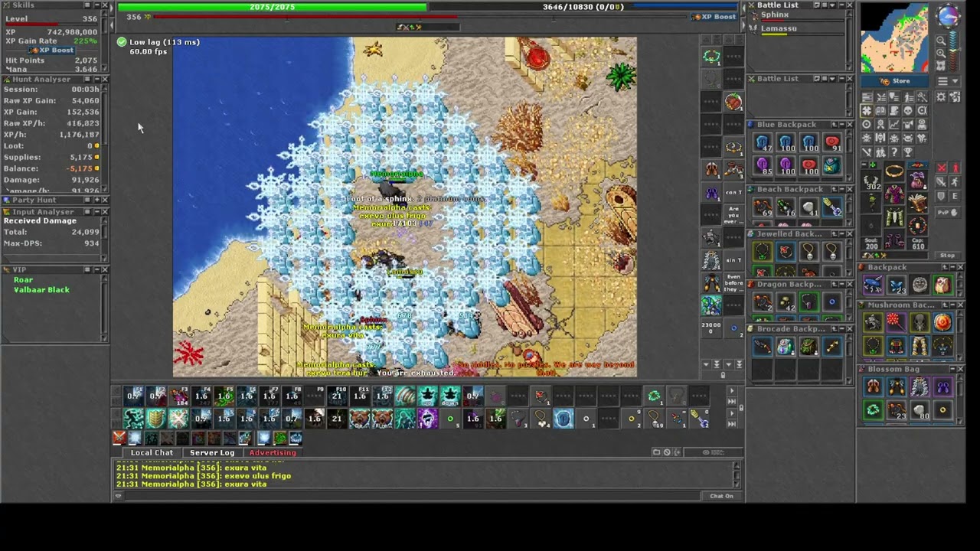Click Valbaar Black in VIP list
The width and height of the screenshot is (980, 551).
pos(41,290)
